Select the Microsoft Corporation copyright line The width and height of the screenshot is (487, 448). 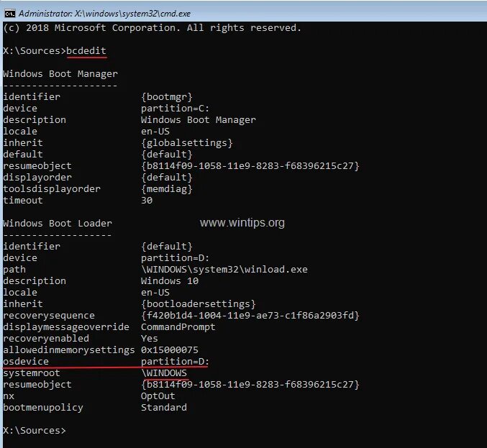tap(153, 28)
